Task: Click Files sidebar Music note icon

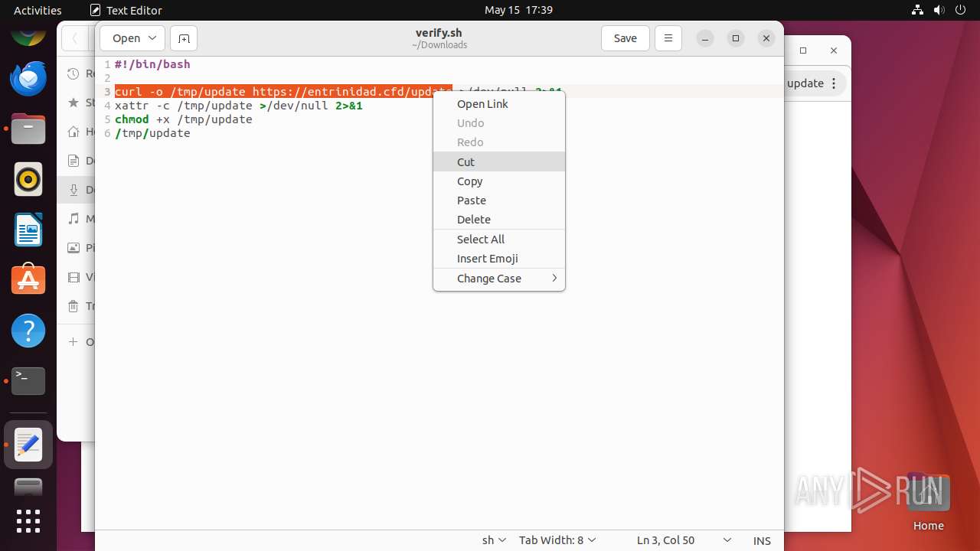Action: [73, 218]
